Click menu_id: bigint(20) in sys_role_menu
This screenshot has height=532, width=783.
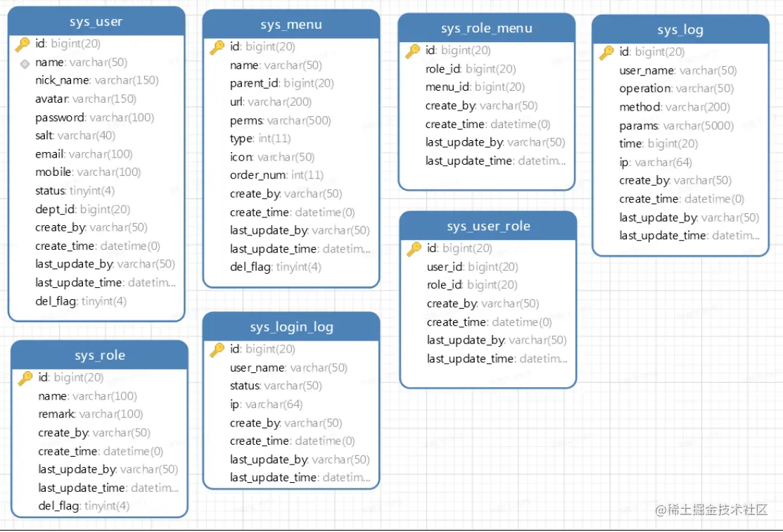click(476, 87)
